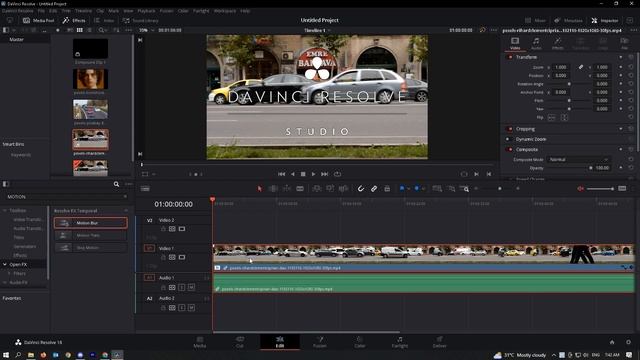
Task: Open the marker color dropdown arrow
Action: tap(423, 189)
